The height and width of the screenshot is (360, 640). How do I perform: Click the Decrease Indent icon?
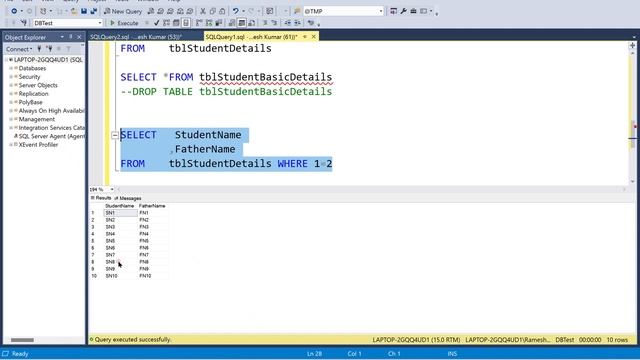[x=288, y=23]
